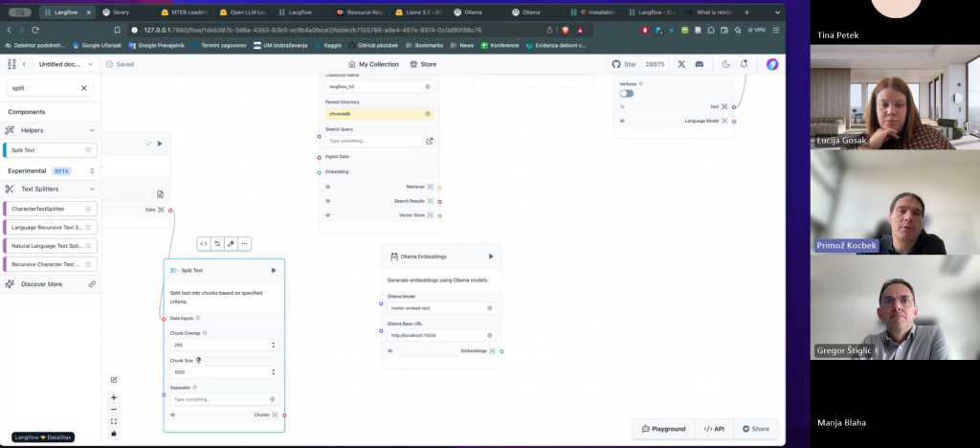This screenshot has height=448, width=980.
Task: Adjust the Chunk Overlap stepper arrows
Action: point(273,345)
